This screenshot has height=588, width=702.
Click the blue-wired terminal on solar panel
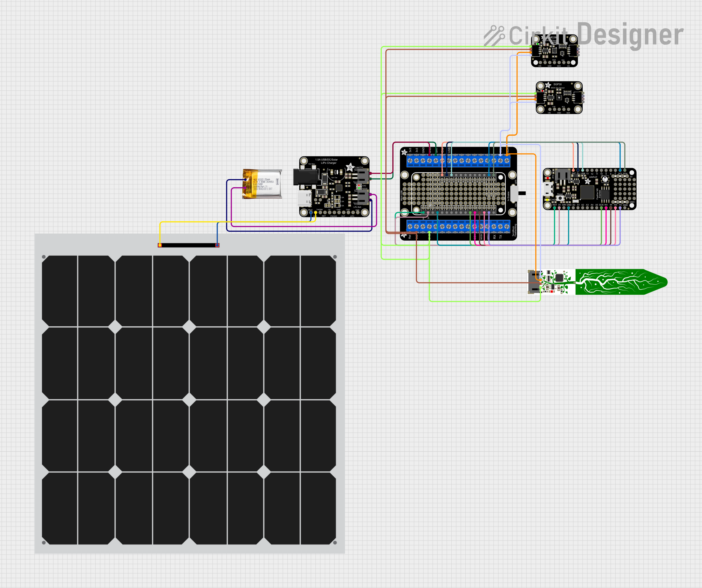[217, 245]
